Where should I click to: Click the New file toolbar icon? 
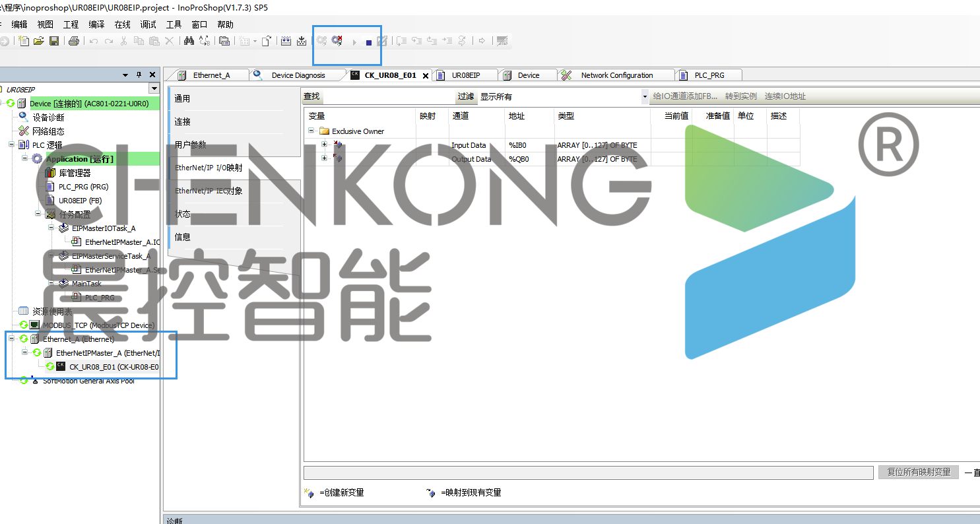point(24,41)
